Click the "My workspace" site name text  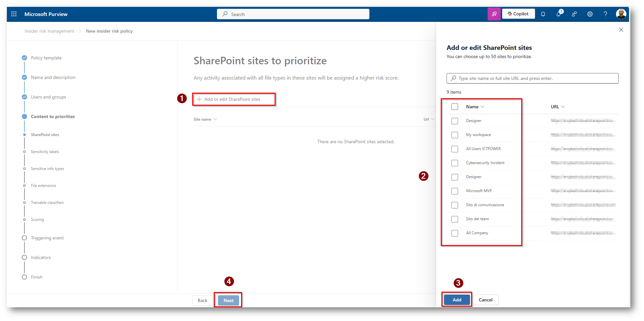coord(478,135)
